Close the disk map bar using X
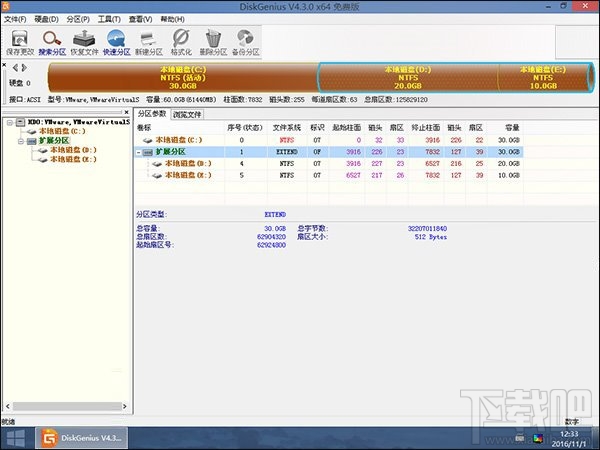 tap(4, 65)
